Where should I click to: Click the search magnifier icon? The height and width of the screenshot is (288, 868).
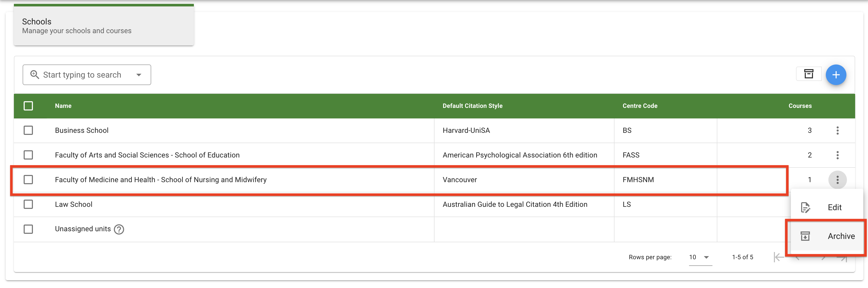[x=34, y=75]
